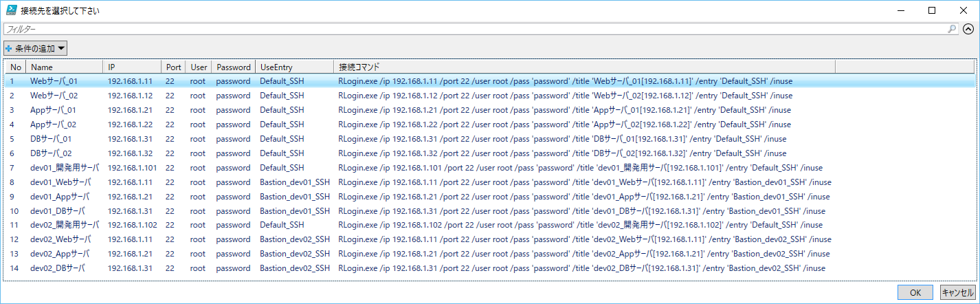Select the dev01_Webサーバ row name
Image resolution: width=980 pixels, height=304 pixels.
60,182
